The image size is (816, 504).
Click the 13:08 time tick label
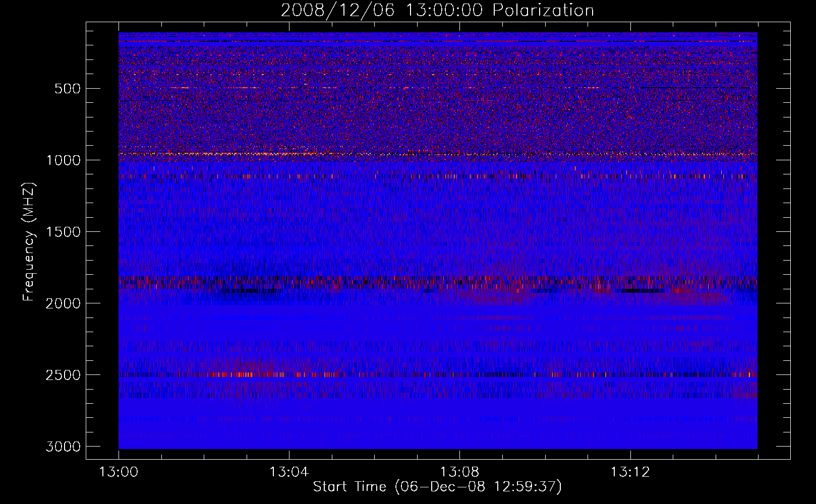pyautogui.click(x=459, y=472)
